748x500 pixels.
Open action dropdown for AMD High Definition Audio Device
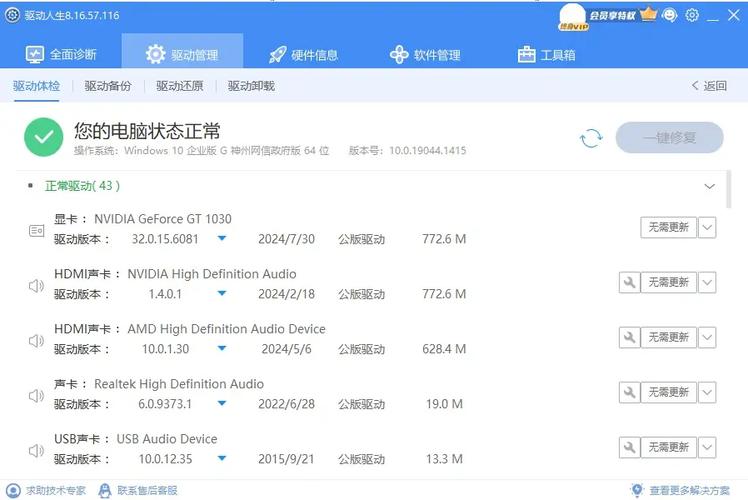707,337
